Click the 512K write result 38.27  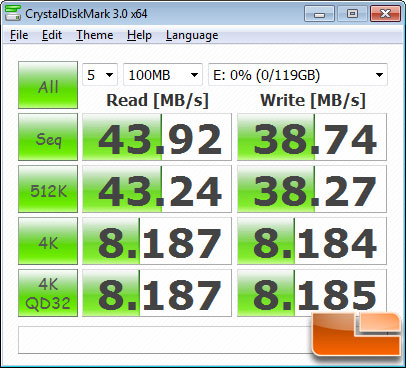pos(312,189)
